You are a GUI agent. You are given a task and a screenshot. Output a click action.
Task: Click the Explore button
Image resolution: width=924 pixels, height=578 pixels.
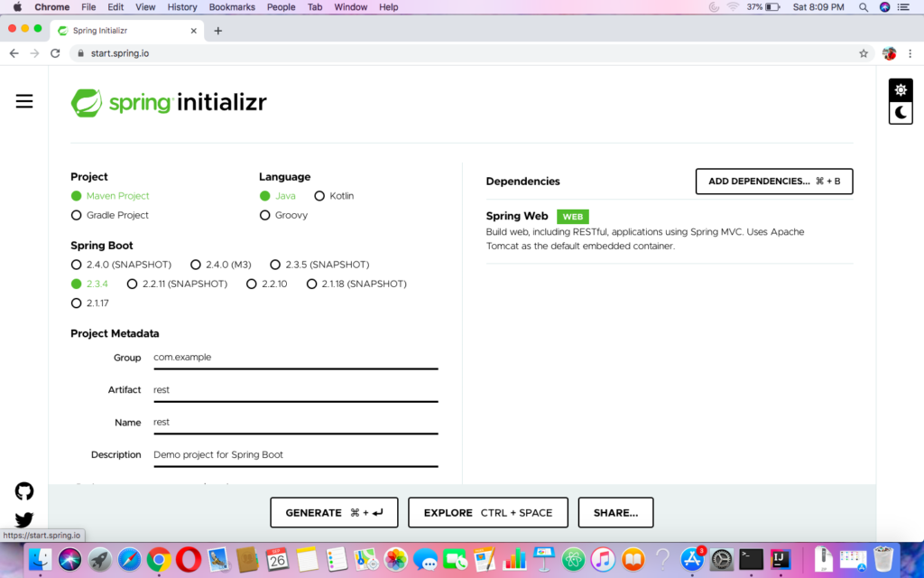(x=488, y=513)
